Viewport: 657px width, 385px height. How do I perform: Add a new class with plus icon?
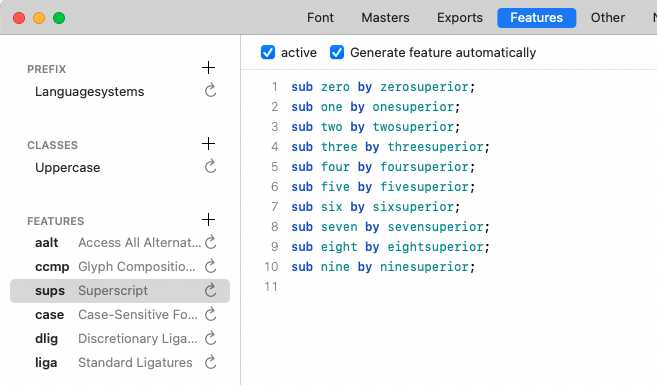pos(208,144)
